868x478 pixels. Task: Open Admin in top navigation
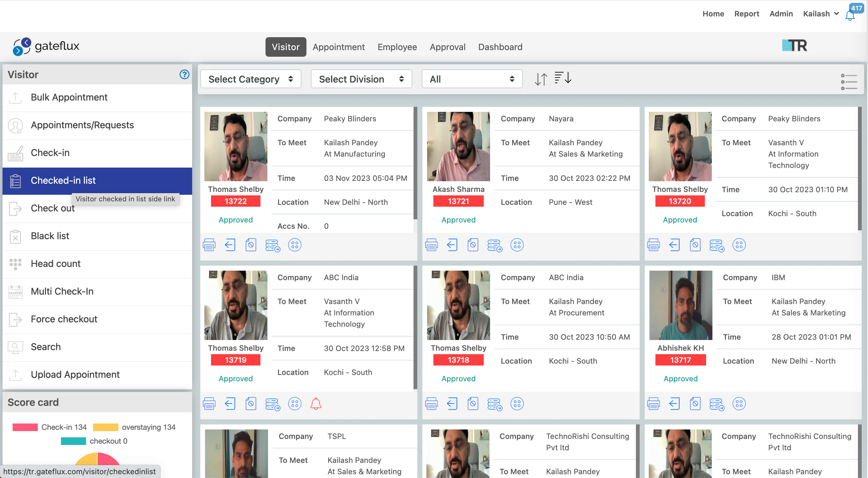781,14
